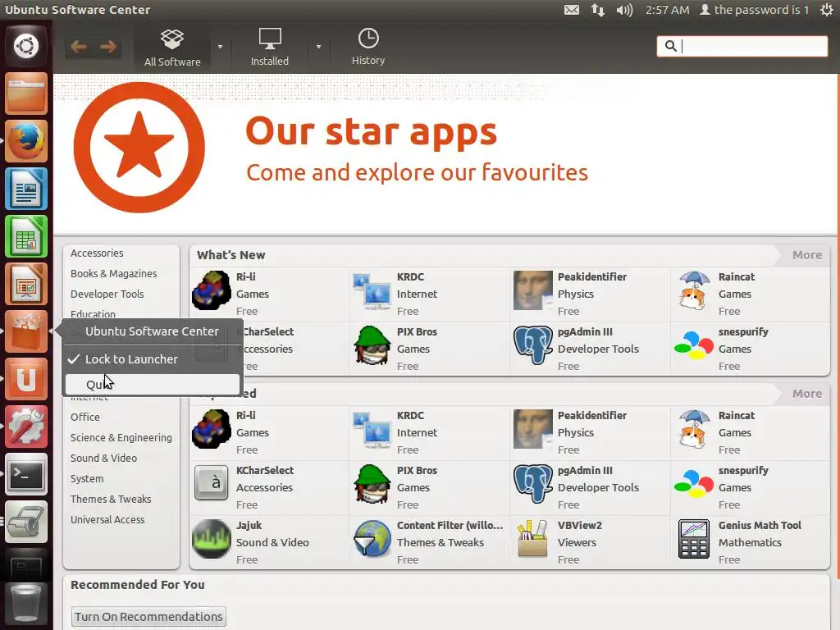Viewport: 840px width, 630px height.
Task: Open the History view
Action: pos(368,47)
